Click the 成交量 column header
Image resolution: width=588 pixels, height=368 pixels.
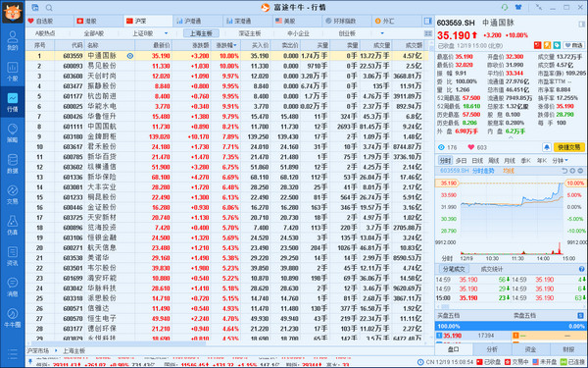(375, 45)
